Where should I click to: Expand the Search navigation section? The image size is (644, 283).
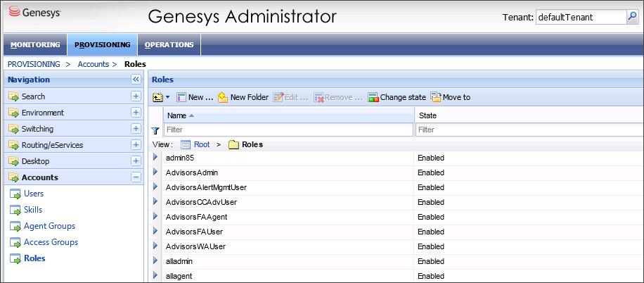pyautogui.click(x=136, y=96)
